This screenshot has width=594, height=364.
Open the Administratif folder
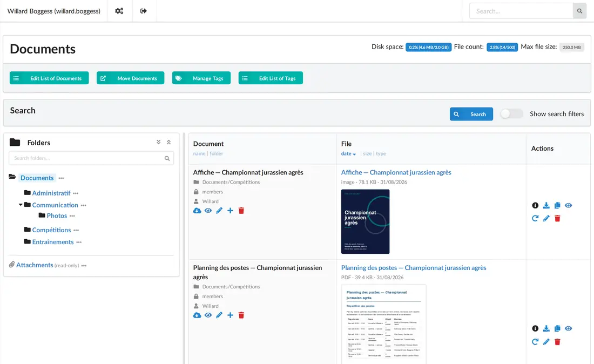click(51, 193)
